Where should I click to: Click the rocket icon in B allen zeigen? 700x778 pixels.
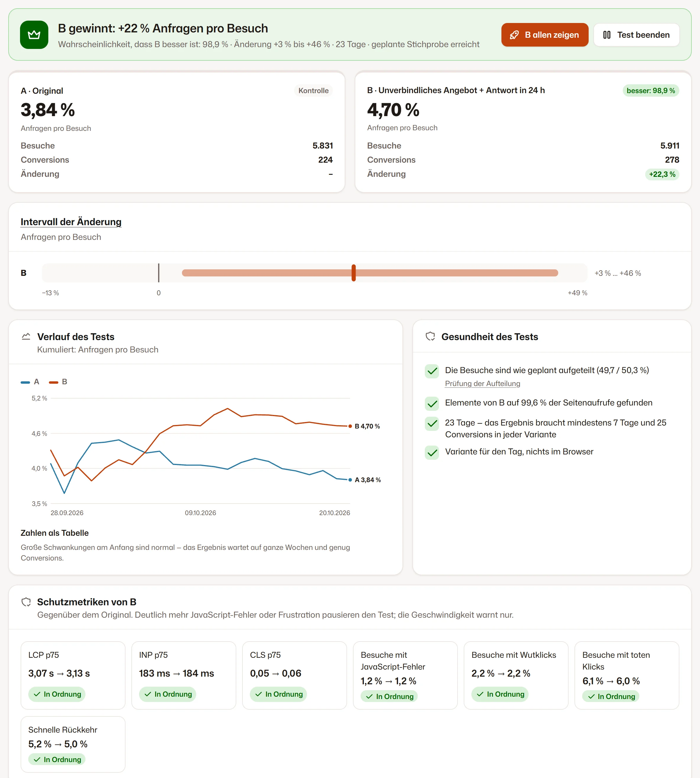click(x=514, y=35)
